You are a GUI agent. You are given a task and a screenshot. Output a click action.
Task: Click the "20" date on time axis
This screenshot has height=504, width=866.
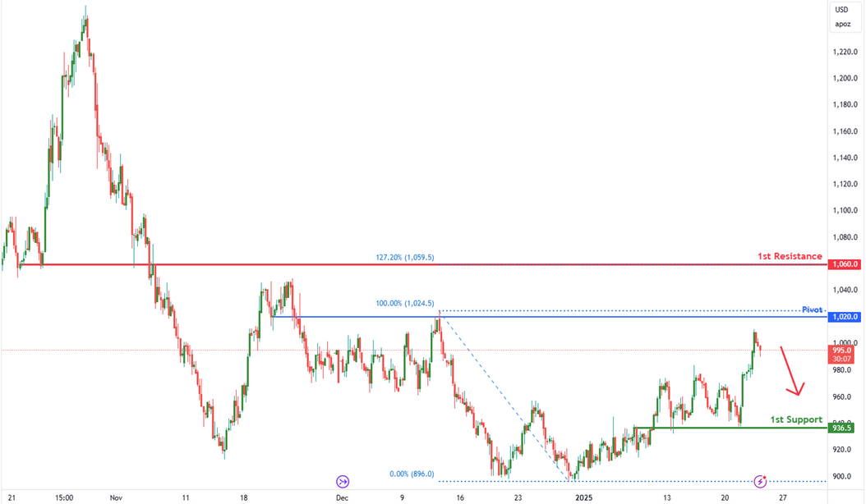coord(726,497)
